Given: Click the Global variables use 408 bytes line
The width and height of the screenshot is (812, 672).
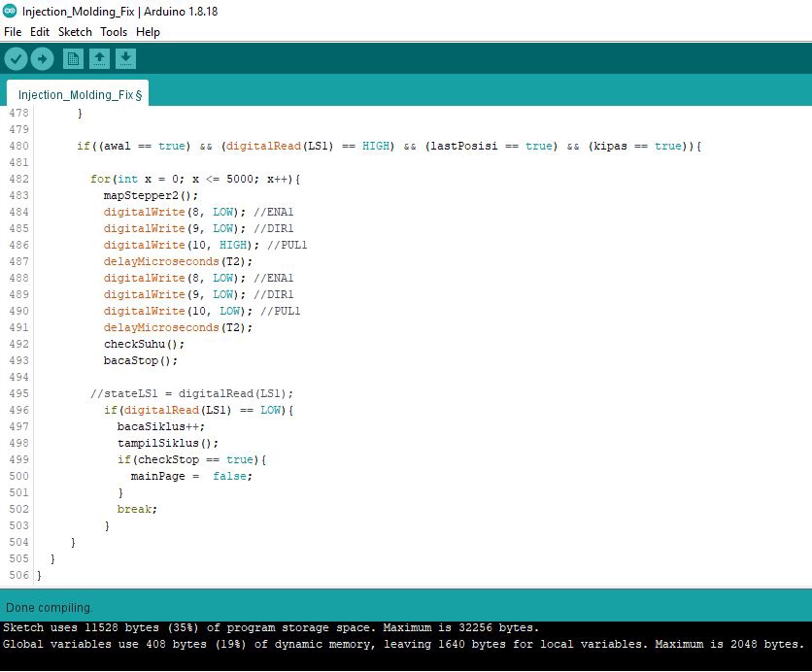Looking at the screenshot, I should pyautogui.click(x=404, y=645).
